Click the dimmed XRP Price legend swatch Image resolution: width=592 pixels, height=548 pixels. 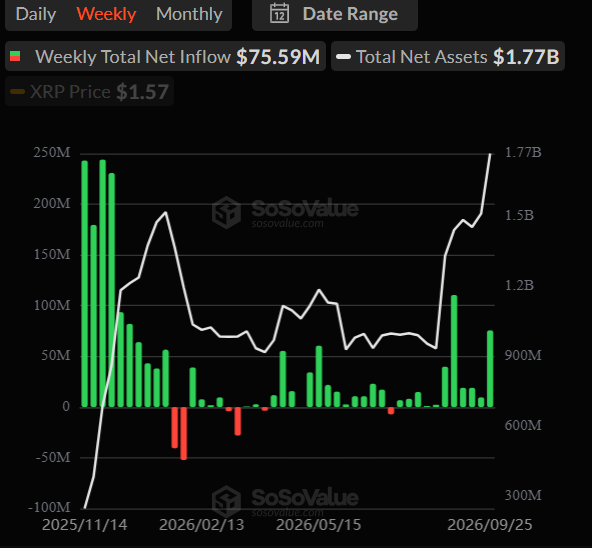click(17, 92)
